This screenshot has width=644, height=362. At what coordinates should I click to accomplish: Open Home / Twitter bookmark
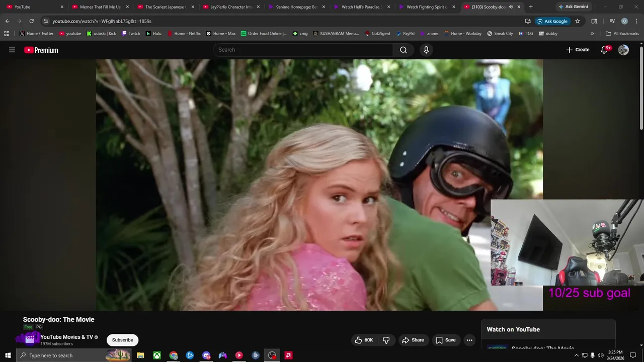tap(36, 34)
